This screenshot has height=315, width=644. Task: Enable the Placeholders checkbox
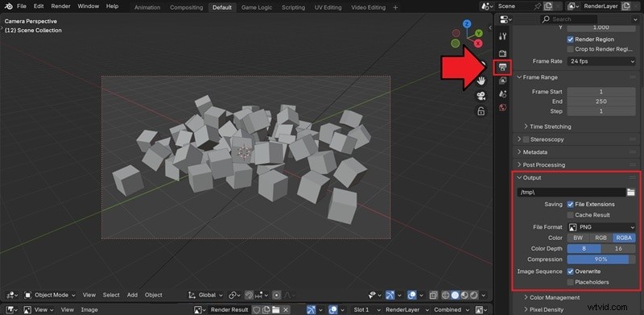click(570, 282)
